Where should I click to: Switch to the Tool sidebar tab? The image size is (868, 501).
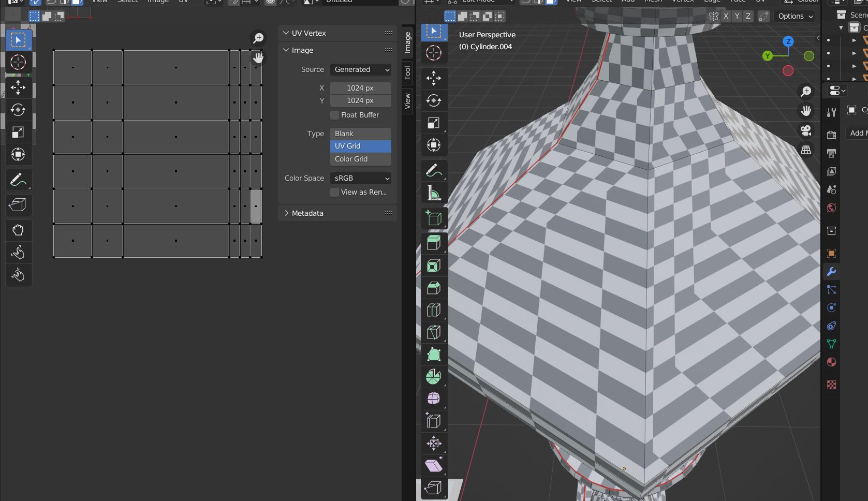tap(407, 72)
